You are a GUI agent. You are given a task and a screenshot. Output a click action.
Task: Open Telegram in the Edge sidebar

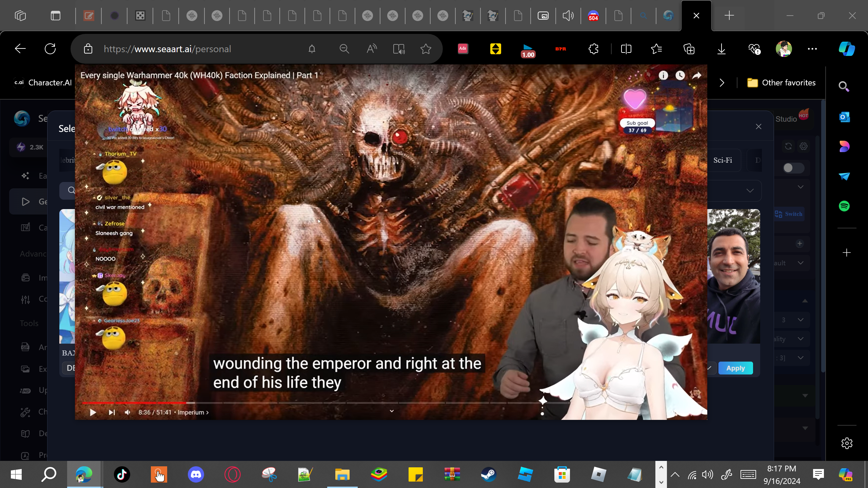tap(844, 176)
